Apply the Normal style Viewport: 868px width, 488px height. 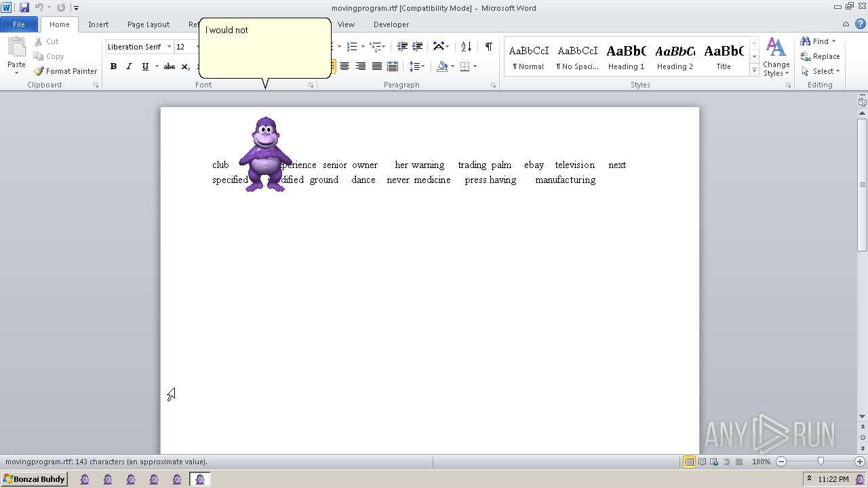[528, 57]
